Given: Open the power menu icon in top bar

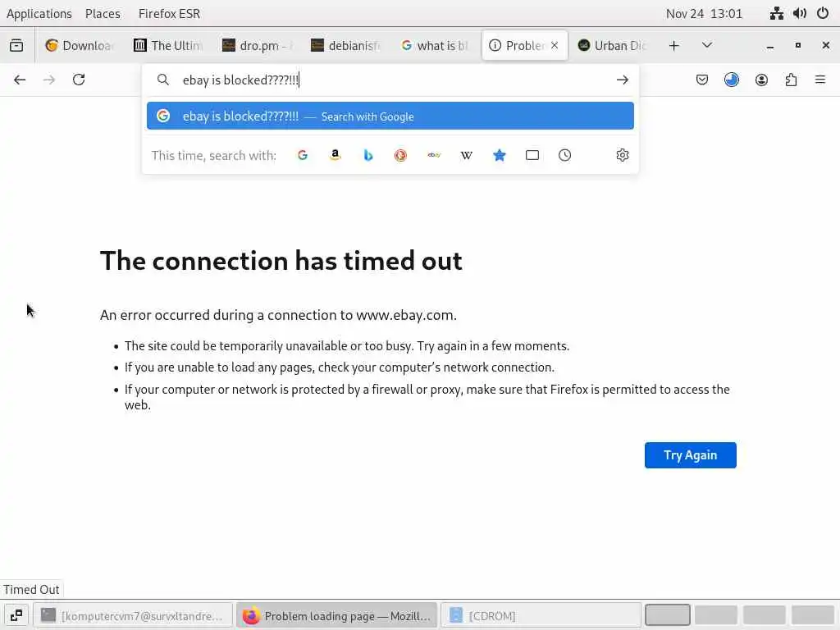Looking at the screenshot, I should (823, 13).
